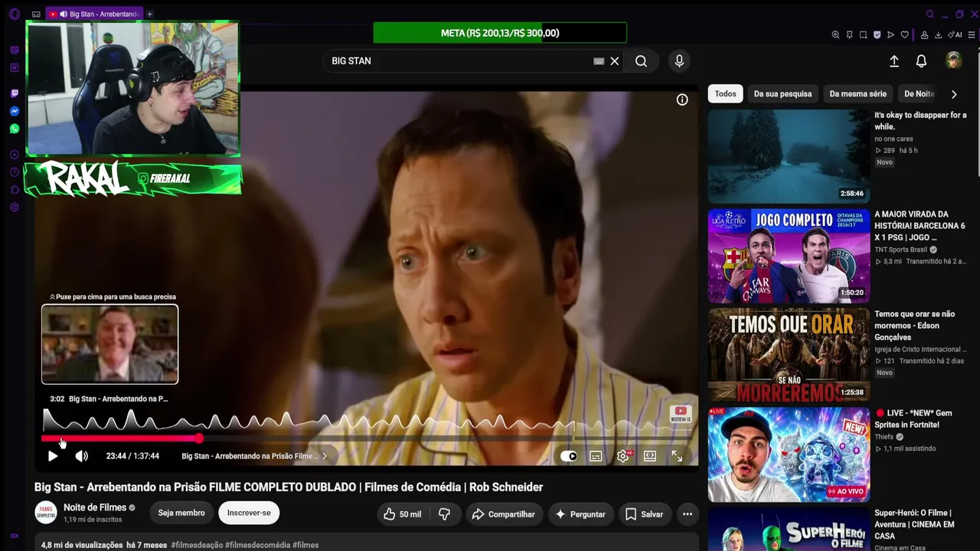Open Twitch in the sidebar
Image resolution: width=980 pixels, height=551 pixels.
[x=15, y=93]
